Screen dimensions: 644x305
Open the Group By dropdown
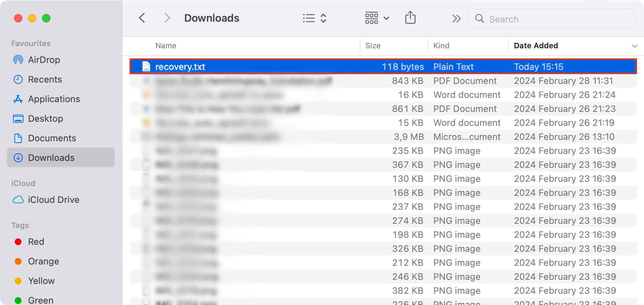(x=377, y=18)
